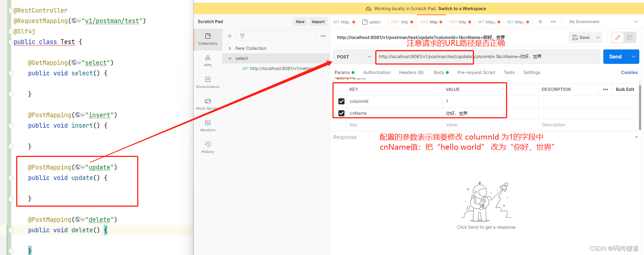
Task: Click the filter icon in the collections panel
Action: [x=242, y=36]
